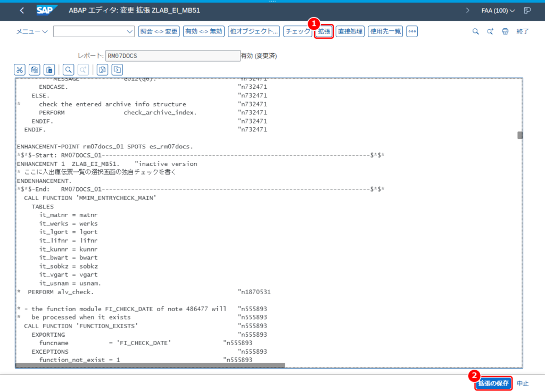Go back using the header back arrow
The width and height of the screenshot is (545, 392).
(22, 11)
